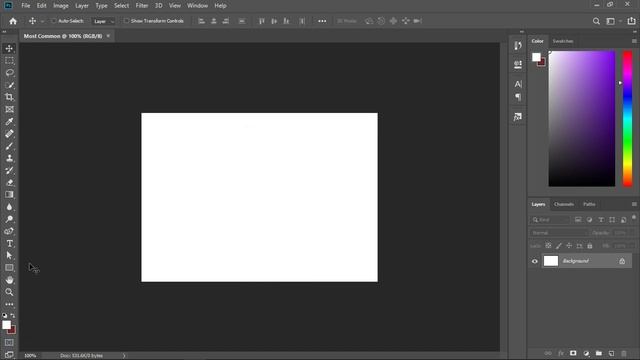Image resolution: width=640 pixels, height=360 pixels.
Task: Open the Color panel flyout menu
Action: 634,41
